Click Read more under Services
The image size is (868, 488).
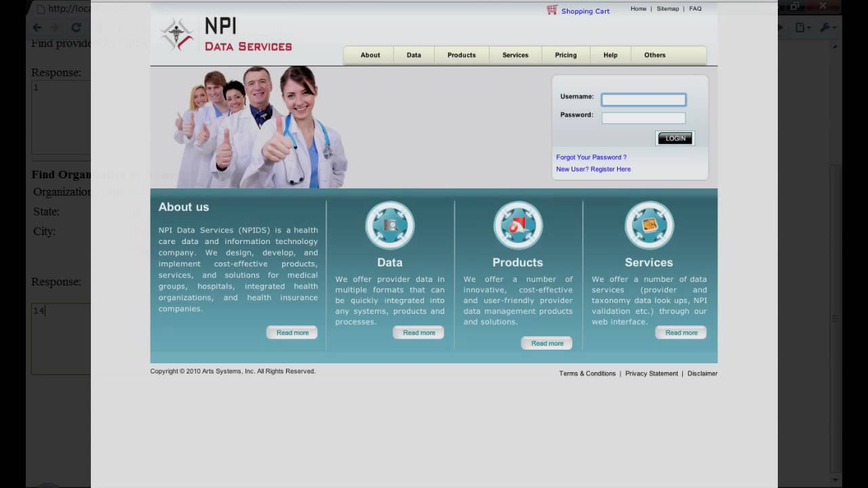coord(682,333)
